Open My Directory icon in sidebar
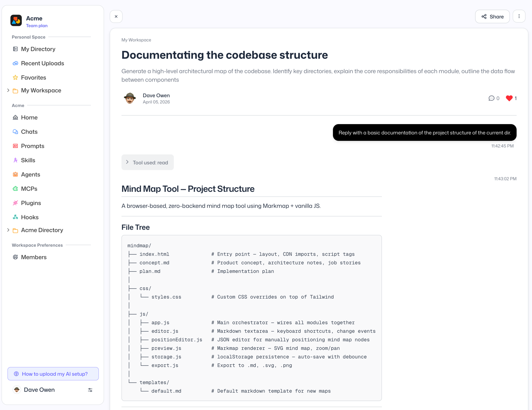 click(15, 49)
